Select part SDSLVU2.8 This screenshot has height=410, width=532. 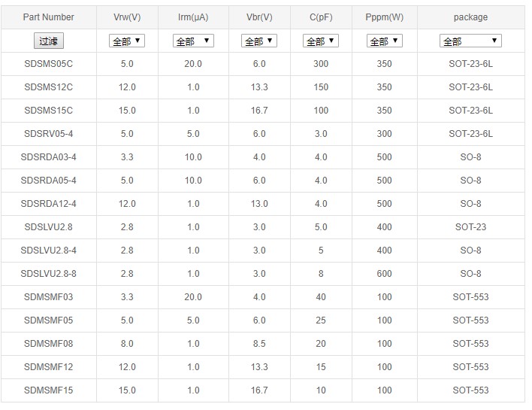click(48, 227)
